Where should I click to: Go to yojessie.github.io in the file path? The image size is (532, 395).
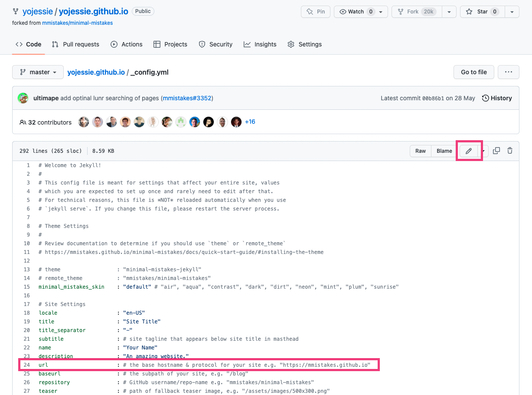96,72
